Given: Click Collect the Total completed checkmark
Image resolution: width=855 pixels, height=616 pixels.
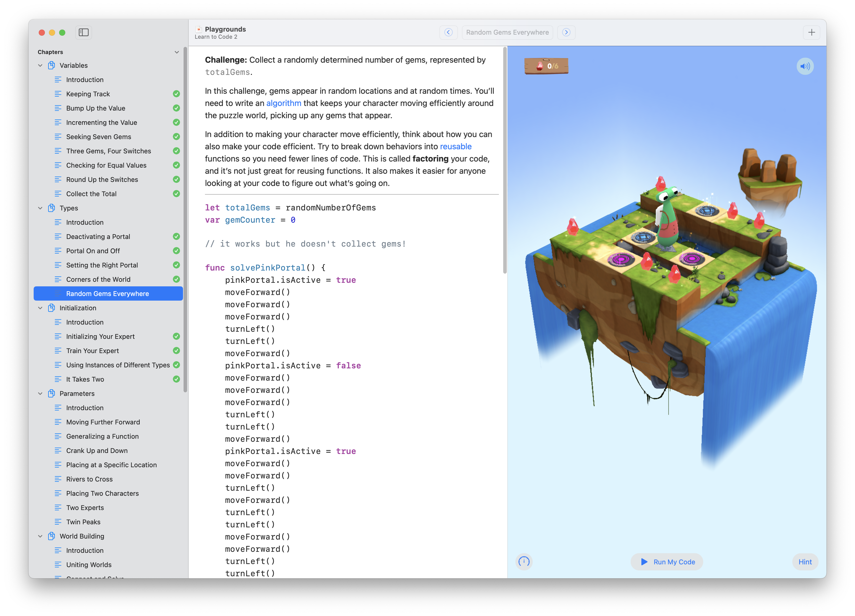Looking at the screenshot, I should [176, 194].
